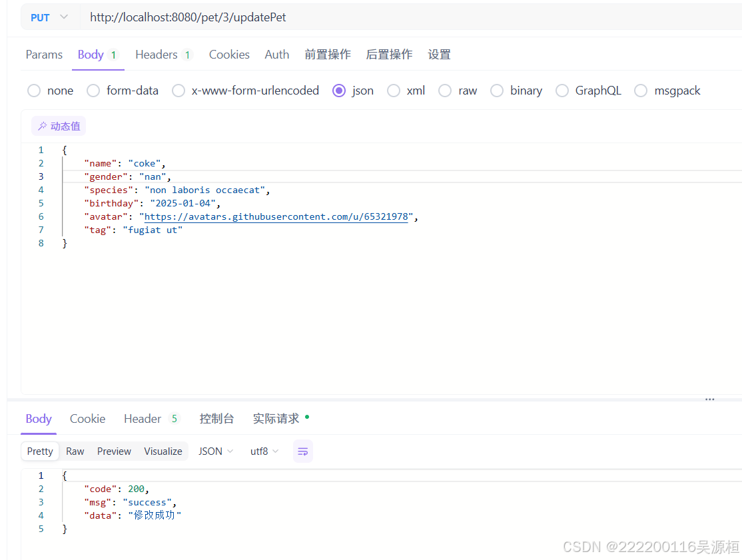Click the response "msg": "success" line

click(x=130, y=502)
